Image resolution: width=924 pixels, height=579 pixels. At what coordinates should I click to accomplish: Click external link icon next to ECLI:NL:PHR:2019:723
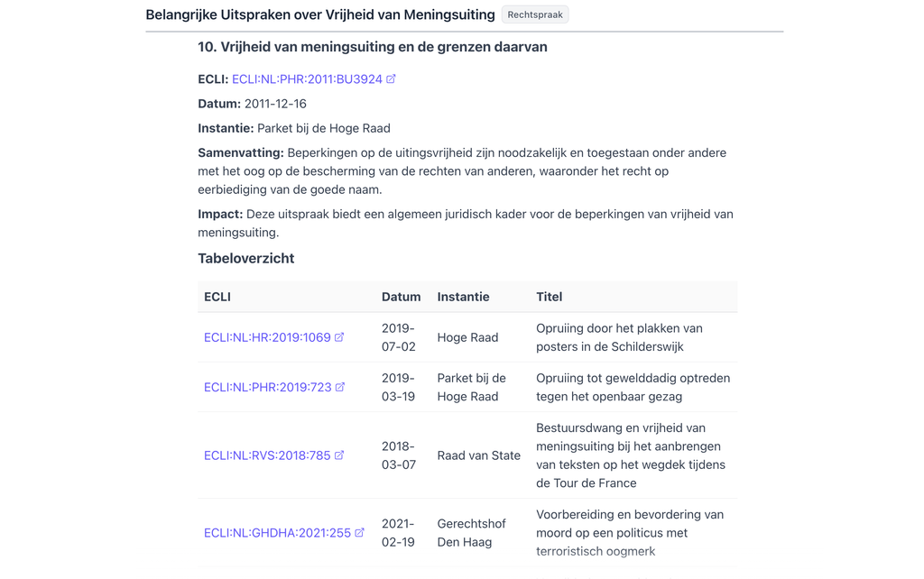click(x=340, y=387)
